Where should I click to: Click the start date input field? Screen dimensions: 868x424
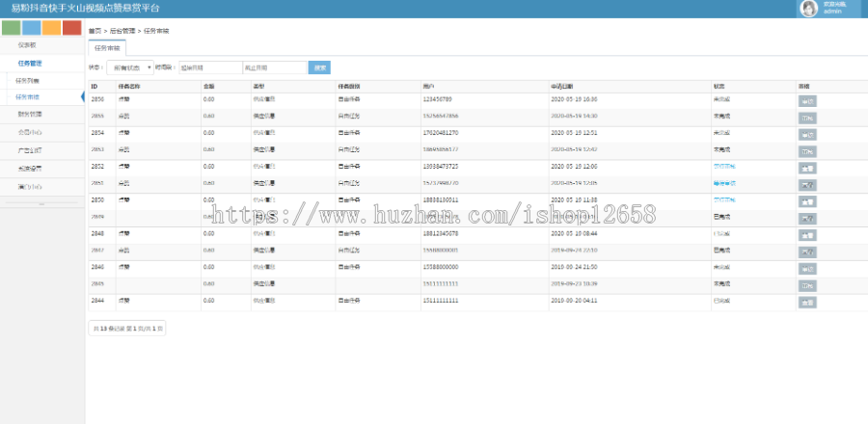pos(209,67)
